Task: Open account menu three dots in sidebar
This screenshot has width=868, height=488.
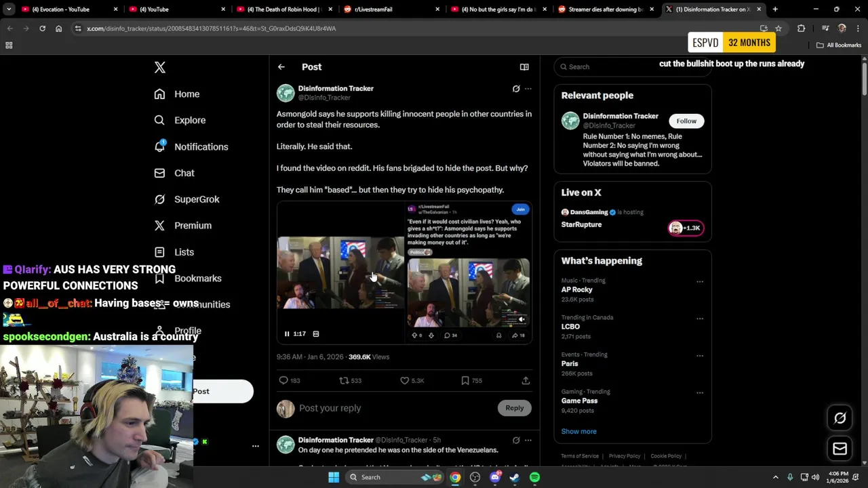Action: (255, 446)
